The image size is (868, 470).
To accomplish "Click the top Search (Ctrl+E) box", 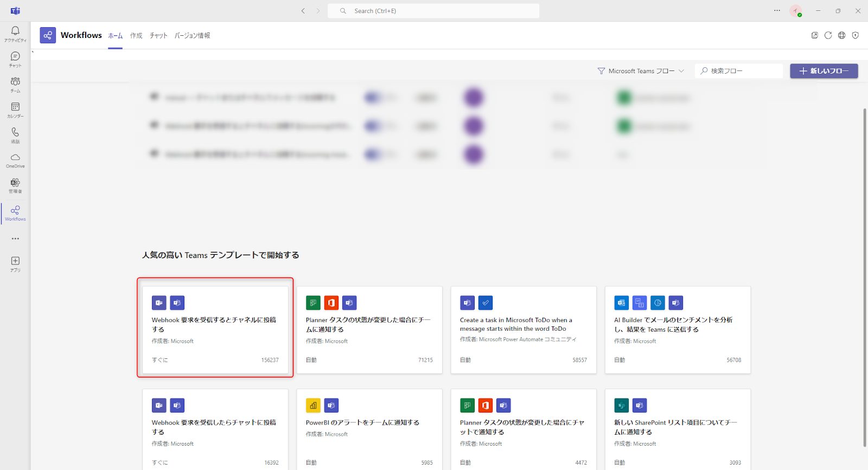I will click(x=433, y=11).
